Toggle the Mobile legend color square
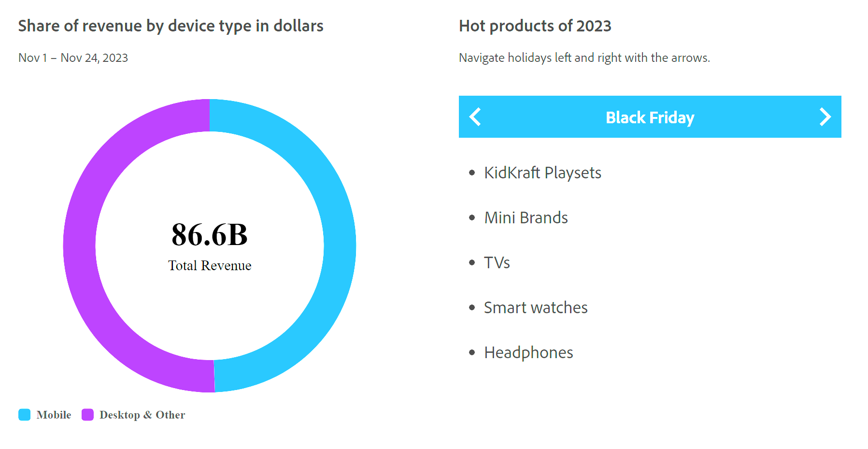Image resolution: width=868 pixels, height=449 pixels. pyautogui.click(x=25, y=415)
